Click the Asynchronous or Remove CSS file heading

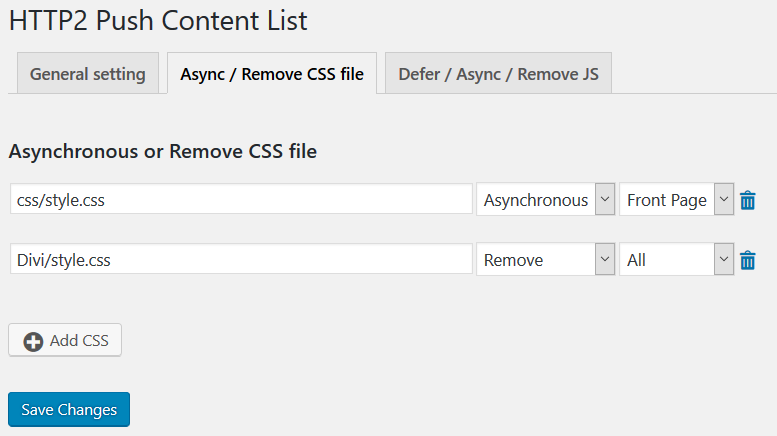coord(163,152)
